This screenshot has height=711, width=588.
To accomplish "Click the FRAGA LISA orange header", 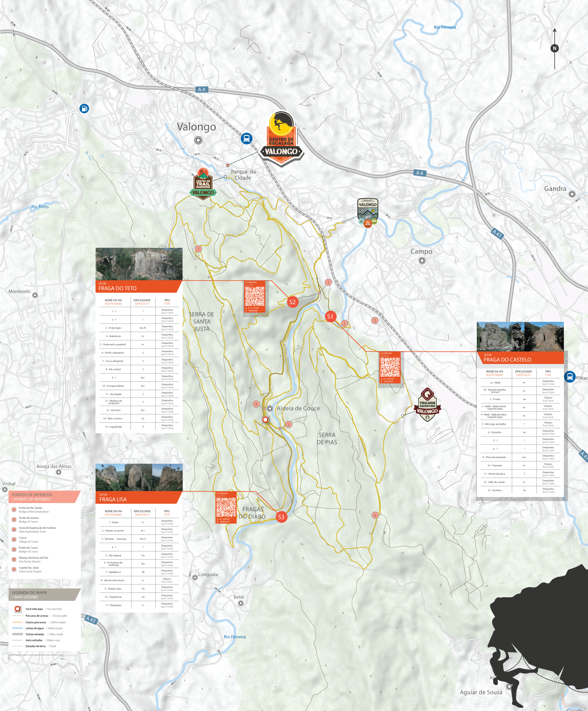I will pos(139,497).
